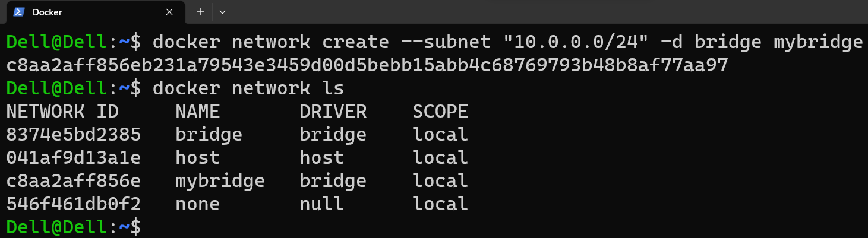Click the NAME column header text

tap(198, 112)
